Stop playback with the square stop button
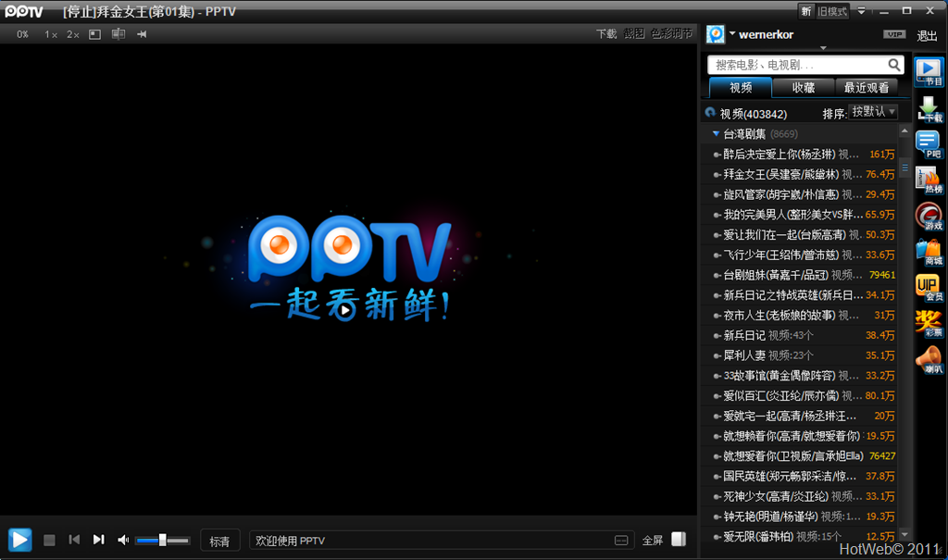The width and height of the screenshot is (948, 560). [x=50, y=540]
